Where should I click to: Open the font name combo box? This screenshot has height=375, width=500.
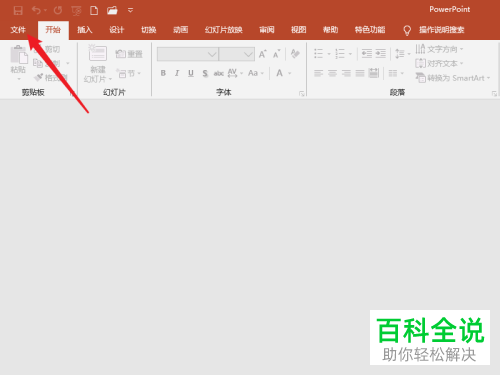(x=188, y=54)
